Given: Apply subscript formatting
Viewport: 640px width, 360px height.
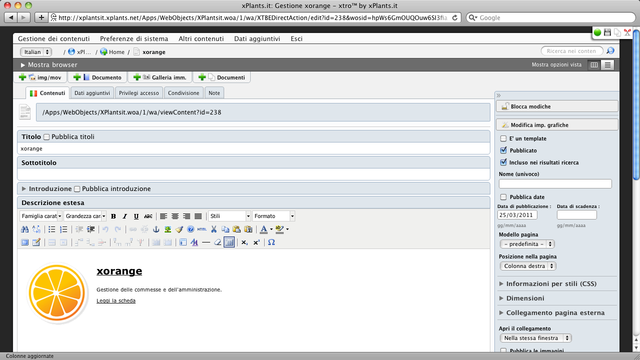Looking at the screenshot, I should [244, 242].
